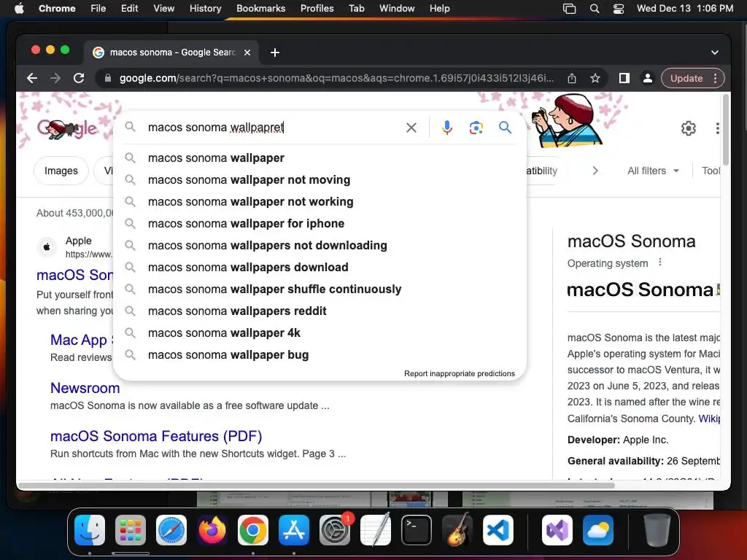Click the page vertical scrollbar
The height and width of the screenshot is (560, 747).
click(726, 130)
